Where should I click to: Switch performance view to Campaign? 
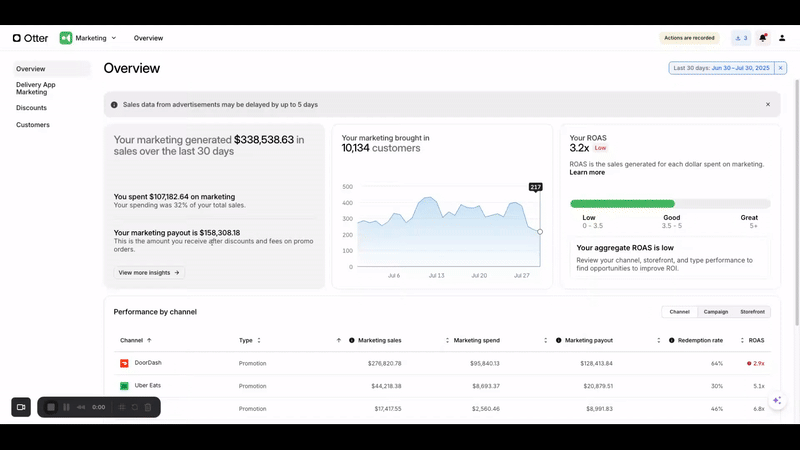(x=716, y=312)
